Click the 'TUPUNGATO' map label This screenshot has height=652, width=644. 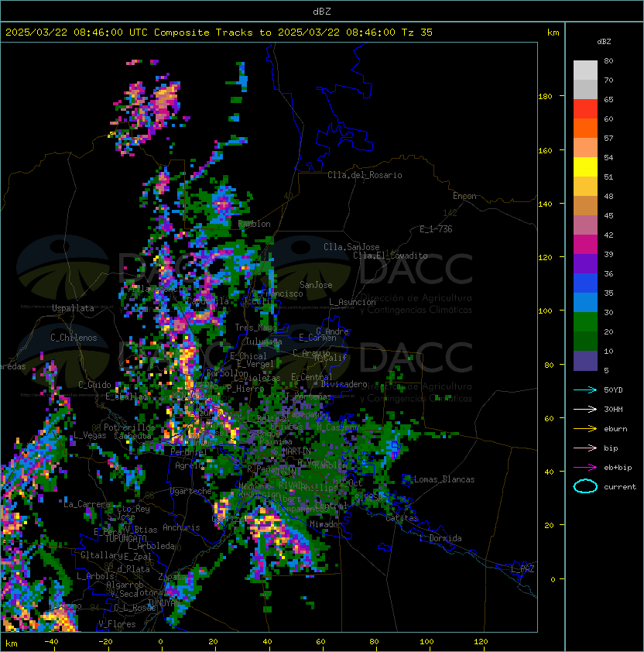pyautogui.click(x=125, y=538)
